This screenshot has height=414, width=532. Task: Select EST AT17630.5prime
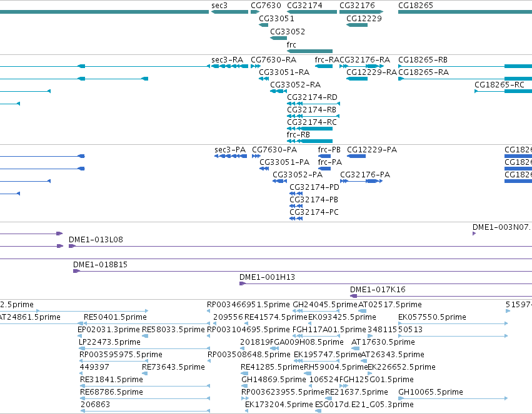click(x=356, y=348)
